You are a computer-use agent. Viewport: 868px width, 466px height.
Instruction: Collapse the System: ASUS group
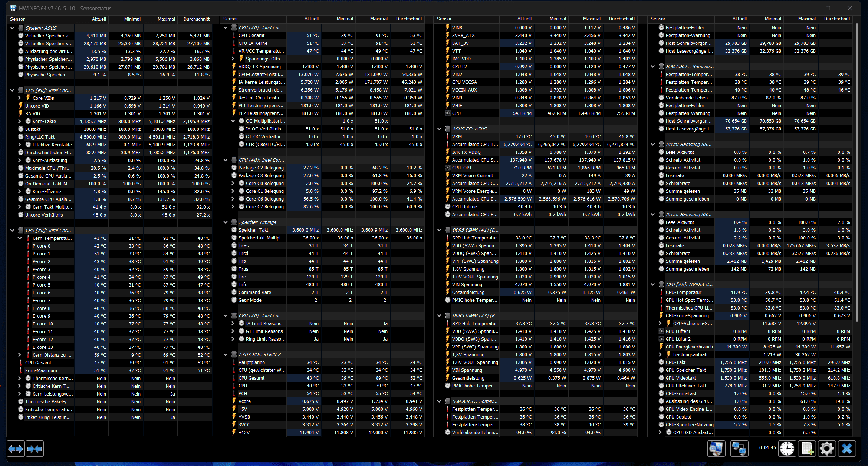[12, 28]
